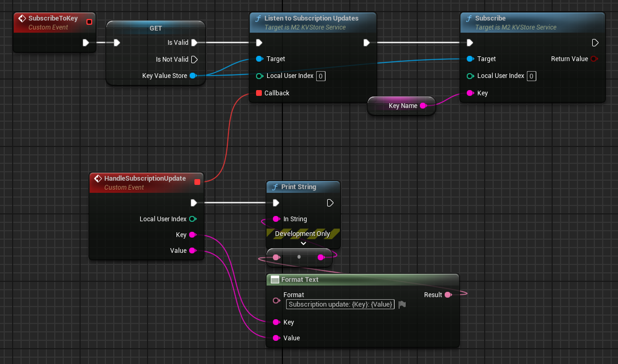The height and width of the screenshot is (364, 618).
Task: Select the Key Name variable node
Action: point(401,106)
